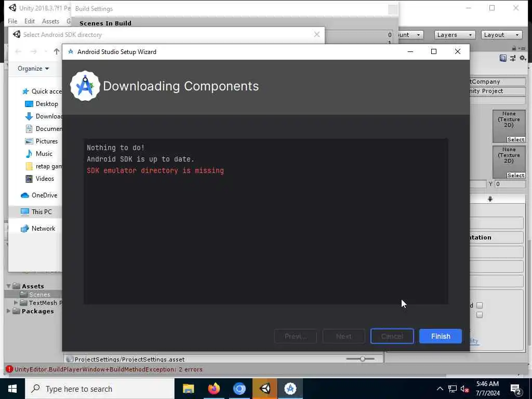Select retap game folder in sidebar
The height and width of the screenshot is (399, 532).
[44, 166]
